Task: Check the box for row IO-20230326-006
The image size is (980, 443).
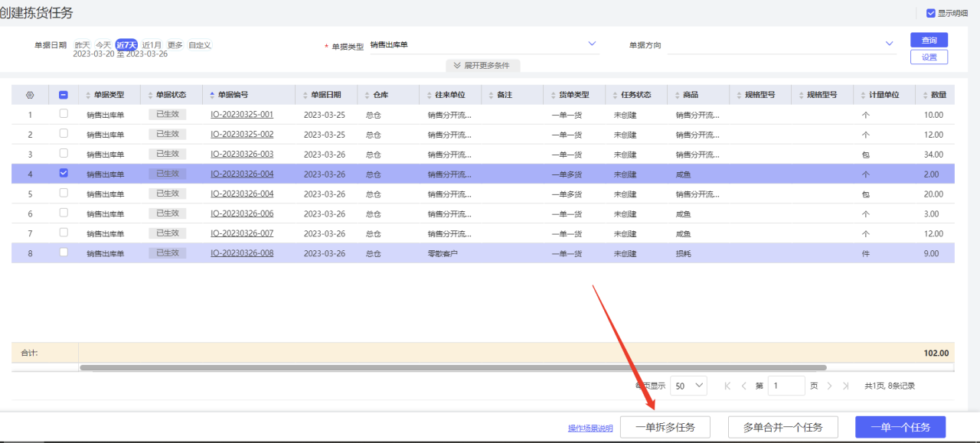Action: [x=64, y=213]
